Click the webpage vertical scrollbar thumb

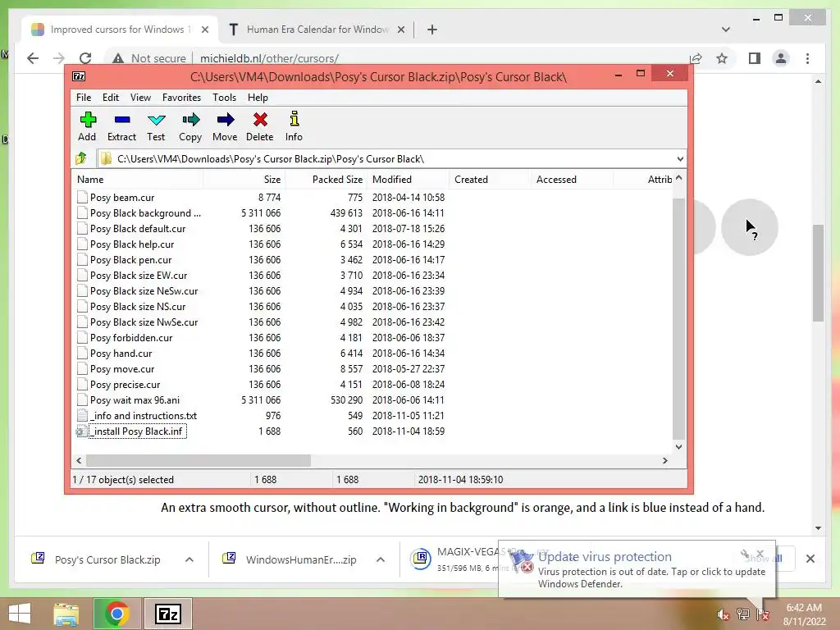pyautogui.click(x=818, y=273)
